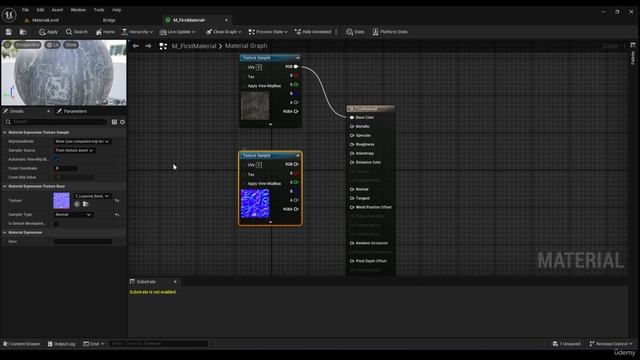This screenshot has width=640, height=360.
Task: Click Browse to asset folder icon under texture
Action: (x=86, y=204)
